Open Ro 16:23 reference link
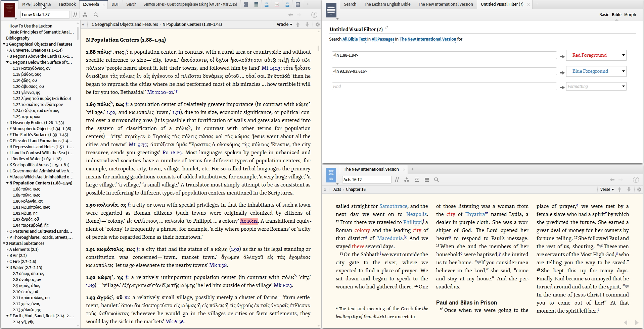Viewport: 644px width, 329px height. tap(172, 153)
